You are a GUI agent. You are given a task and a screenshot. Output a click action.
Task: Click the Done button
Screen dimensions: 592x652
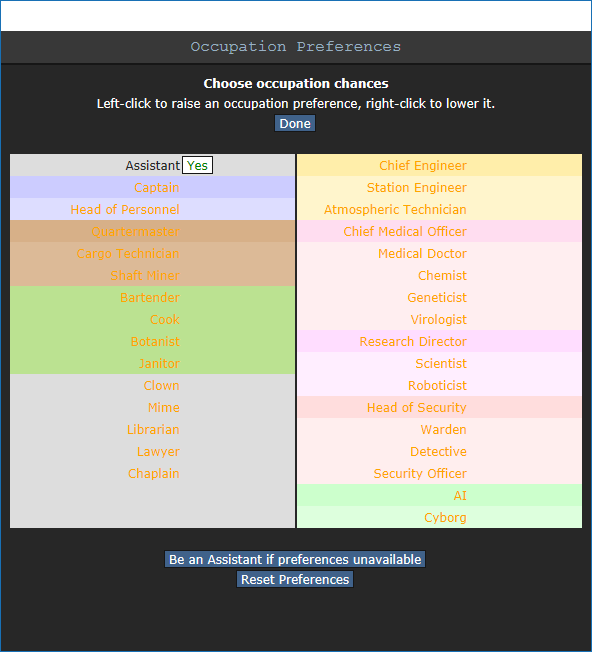click(x=295, y=123)
